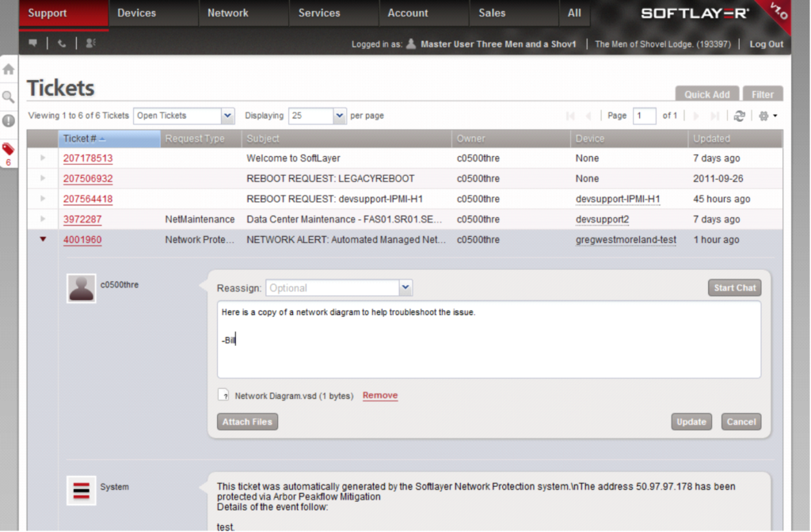The image size is (811, 532).
Task: Change the 25 per page dropdown
Action: click(317, 116)
